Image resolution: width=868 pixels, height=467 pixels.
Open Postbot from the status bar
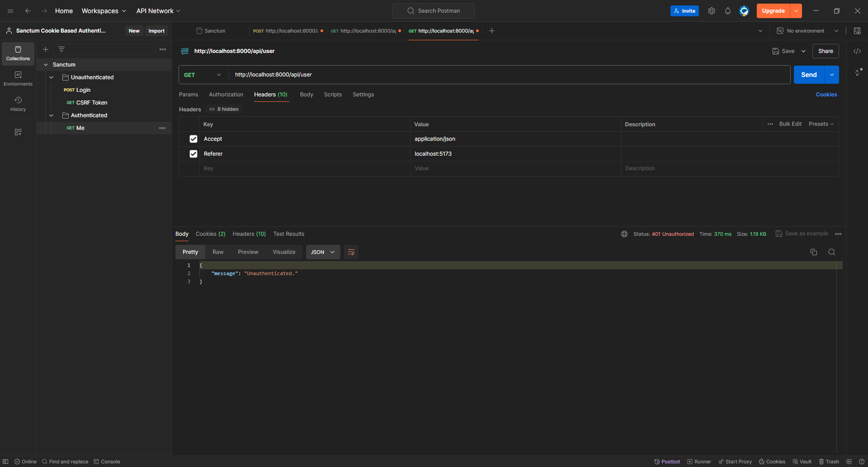(x=667, y=462)
